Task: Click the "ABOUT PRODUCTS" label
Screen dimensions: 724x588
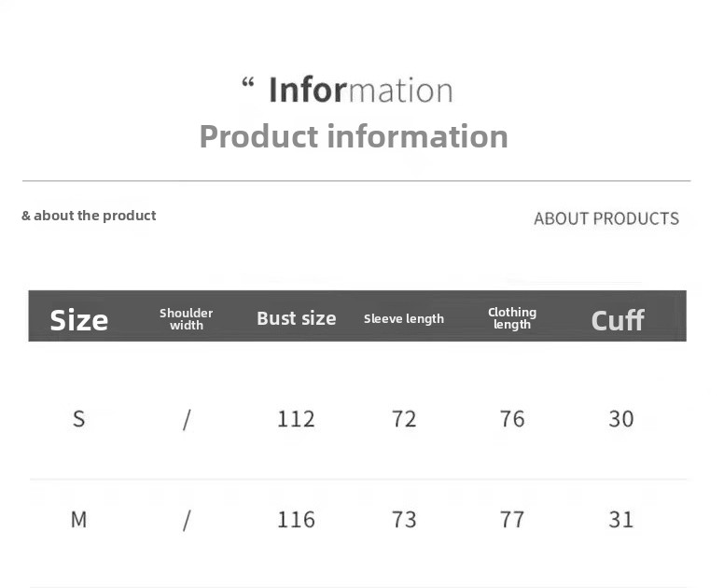Action: coord(606,218)
